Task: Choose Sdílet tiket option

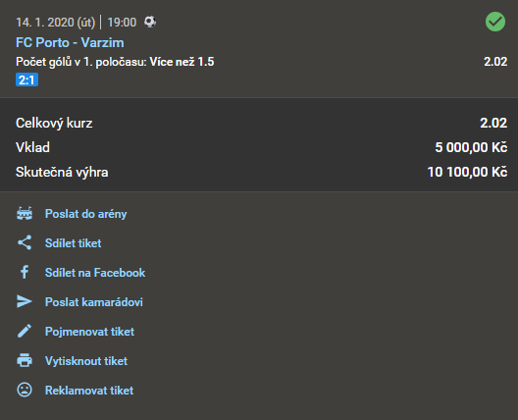Action: tap(73, 243)
